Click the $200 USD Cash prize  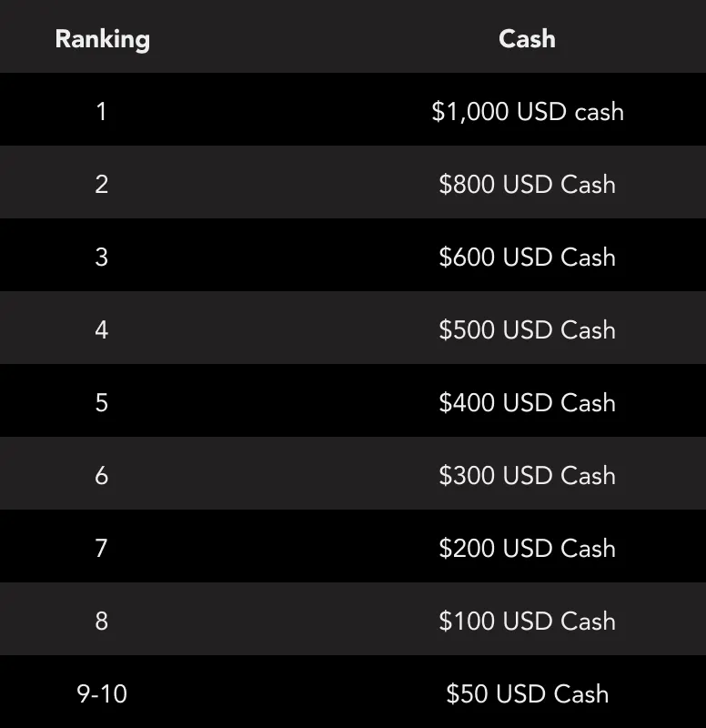pos(528,549)
